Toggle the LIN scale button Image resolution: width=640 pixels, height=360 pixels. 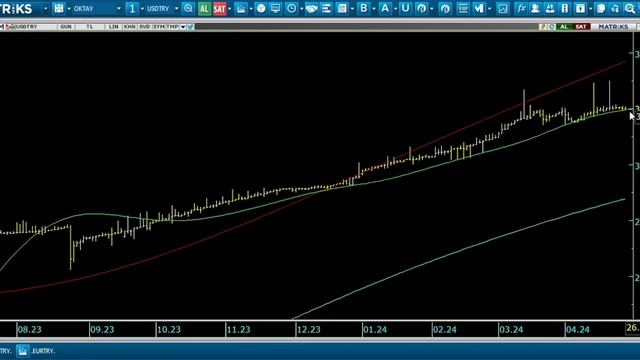(x=113, y=27)
